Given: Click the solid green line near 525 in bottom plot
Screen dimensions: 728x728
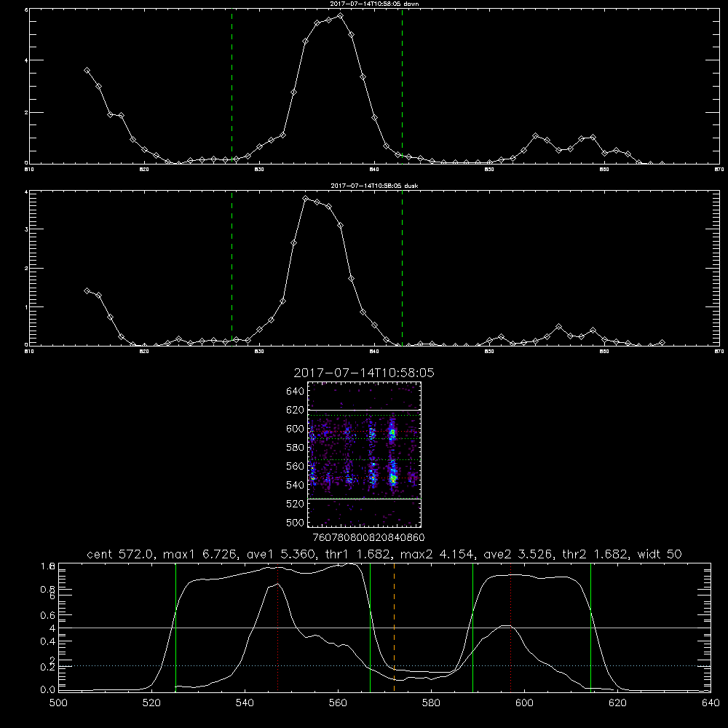Looking at the screenshot, I should point(175,627).
